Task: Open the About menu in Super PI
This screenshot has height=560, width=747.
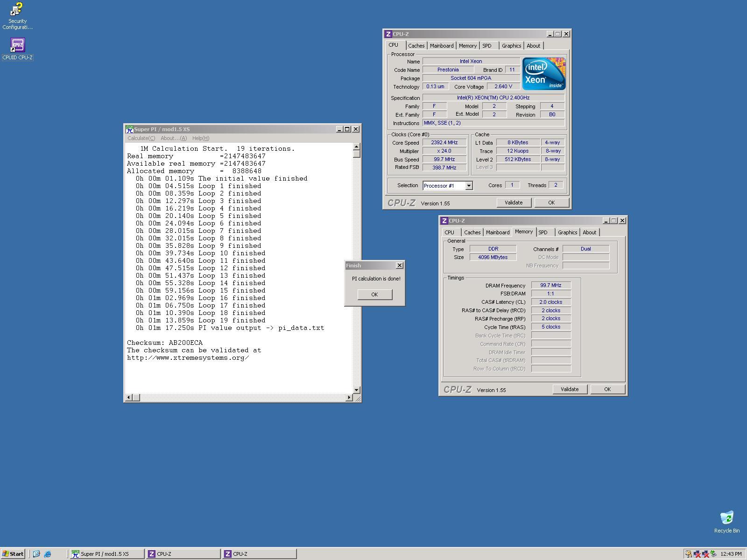Action: (173, 138)
